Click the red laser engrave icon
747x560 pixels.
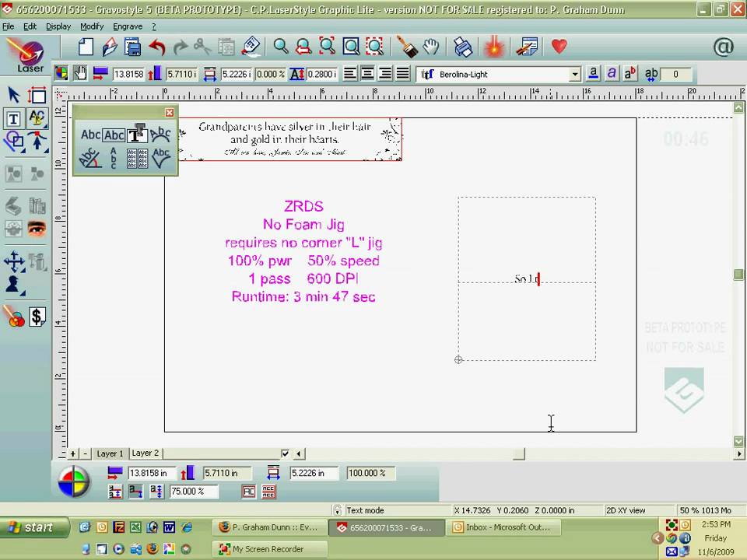494,47
